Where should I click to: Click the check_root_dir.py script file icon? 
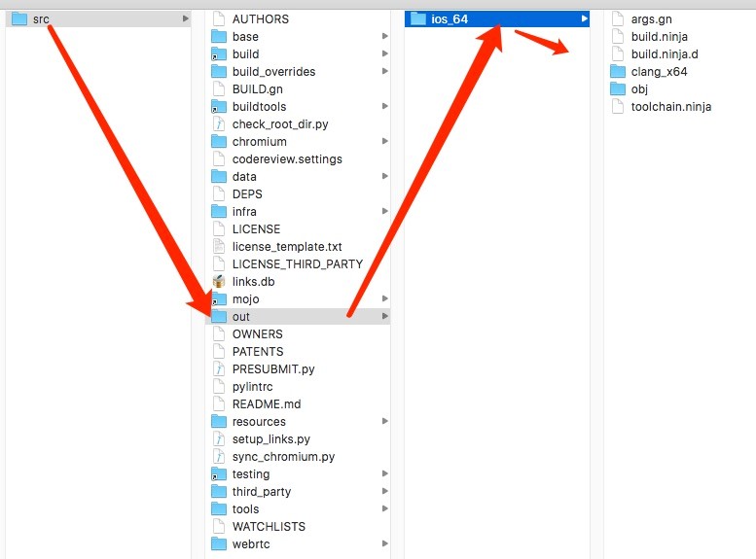click(219, 123)
